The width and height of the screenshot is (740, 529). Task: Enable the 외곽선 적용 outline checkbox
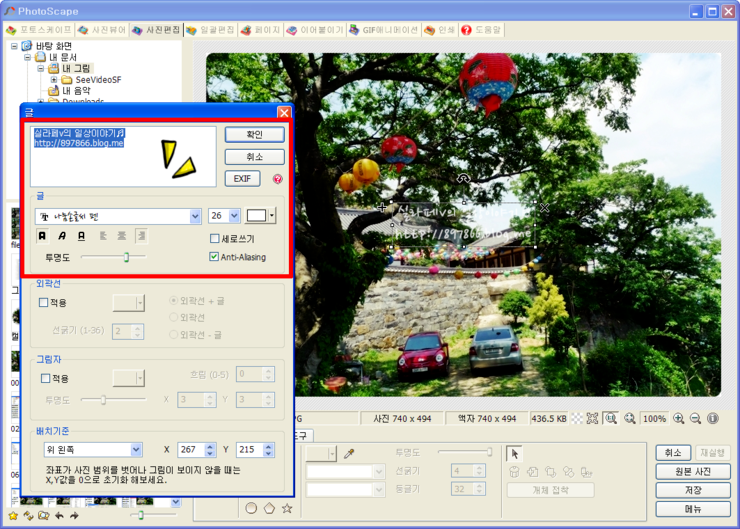pos(42,302)
